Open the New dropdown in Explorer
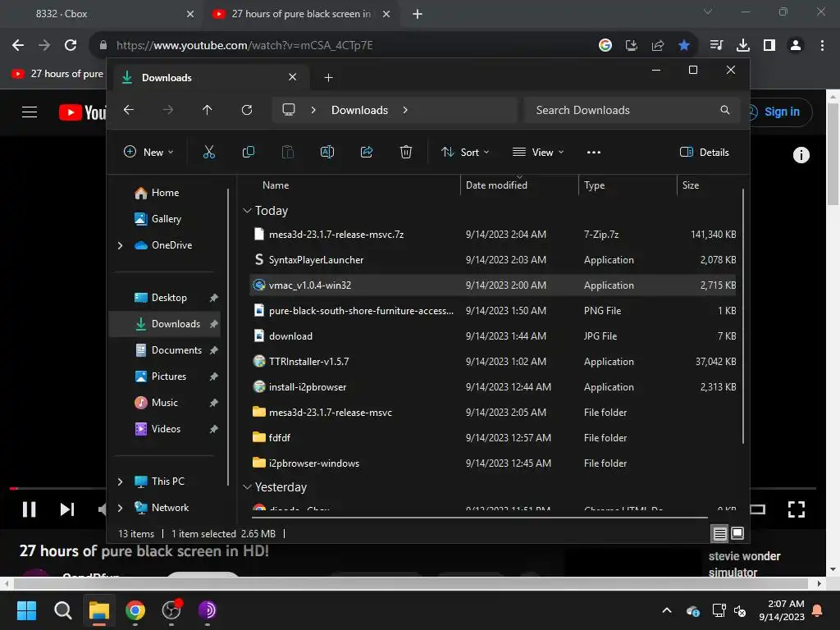 point(148,152)
